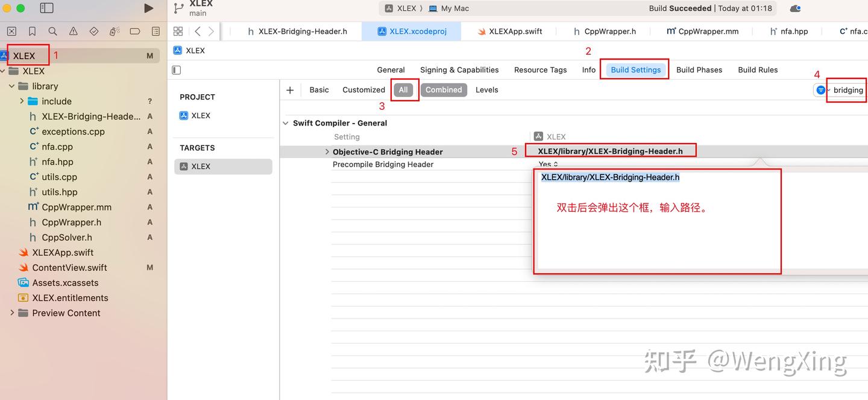868x400 pixels.
Task: Click the Build Succeeded status text
Action: coord(680,8)
